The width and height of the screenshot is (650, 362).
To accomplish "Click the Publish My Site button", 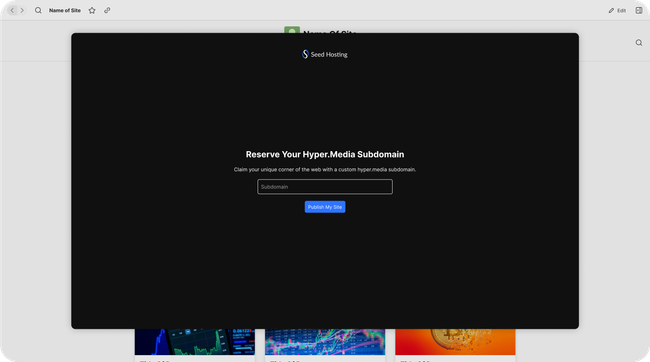I will pyautogui.click(x=325, y=207).
